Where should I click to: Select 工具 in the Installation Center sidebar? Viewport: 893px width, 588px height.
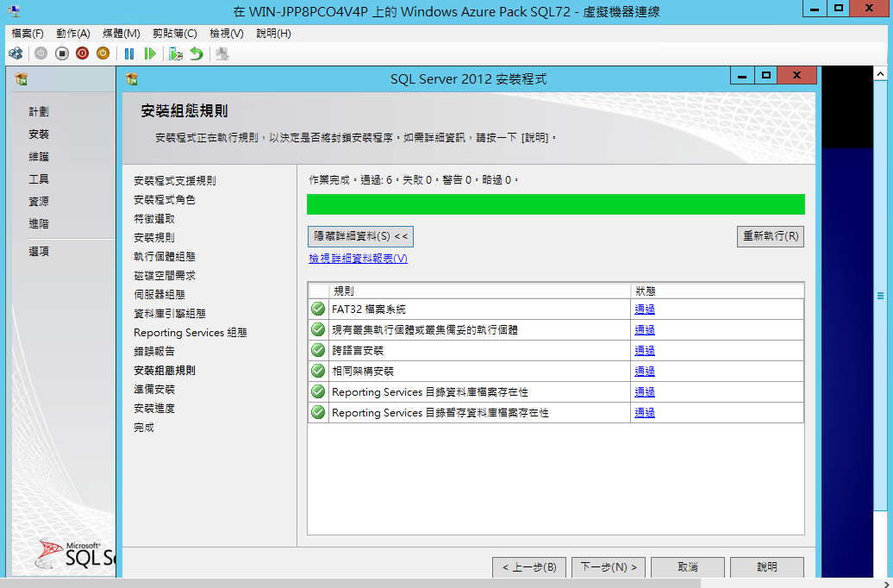[x=39, y=179]
